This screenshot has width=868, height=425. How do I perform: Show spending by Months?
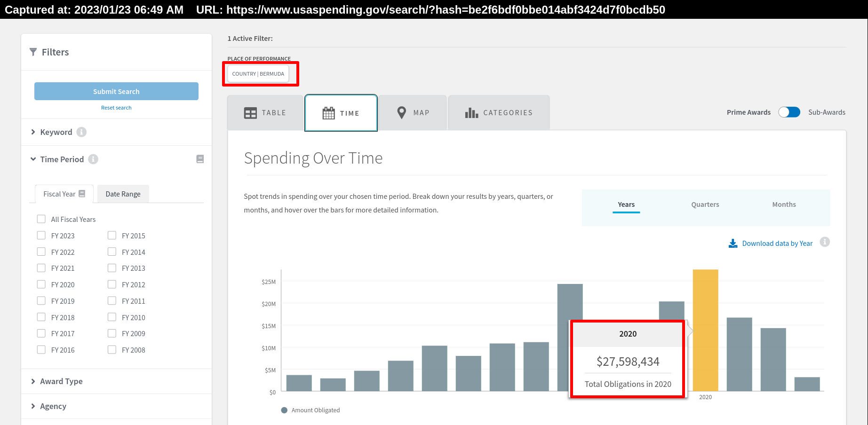(x=784, y=205)
